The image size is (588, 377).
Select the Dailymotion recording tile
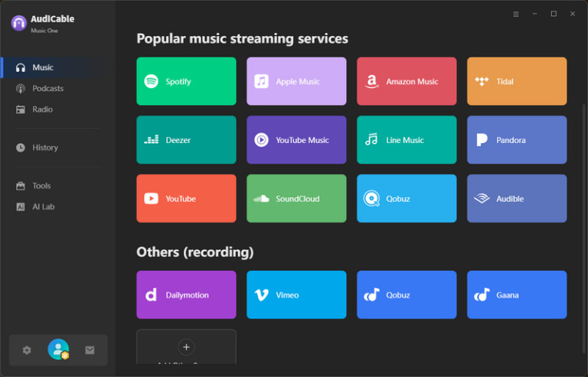click(186, 294)
